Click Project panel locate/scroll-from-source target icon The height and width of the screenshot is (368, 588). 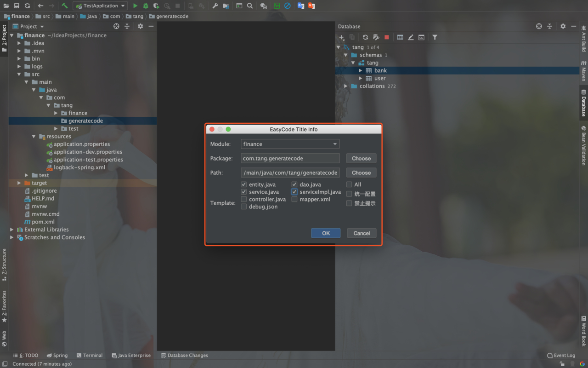pyautogui.click(x=116, y=26)
